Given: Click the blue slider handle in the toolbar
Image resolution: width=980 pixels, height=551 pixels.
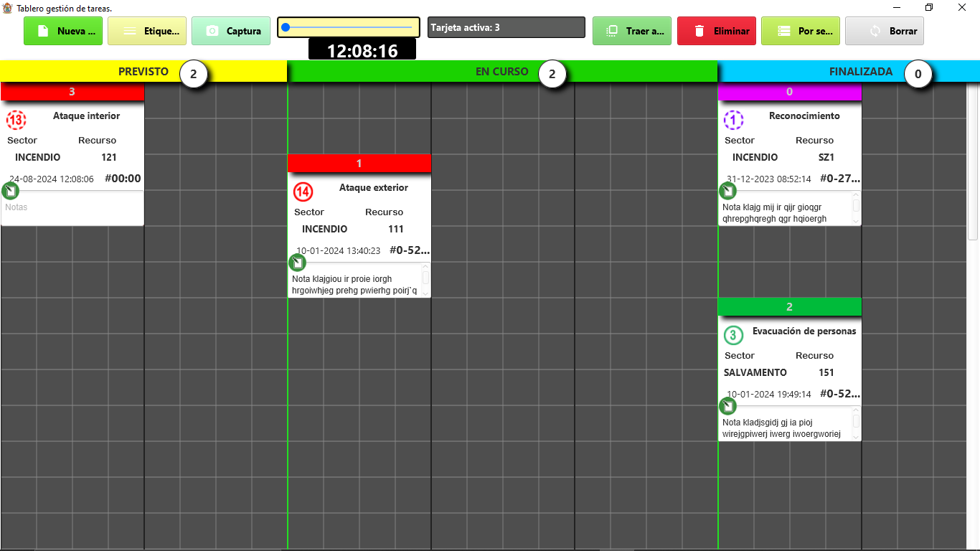Looking at the screenshot, I should [x=286, y=27].
